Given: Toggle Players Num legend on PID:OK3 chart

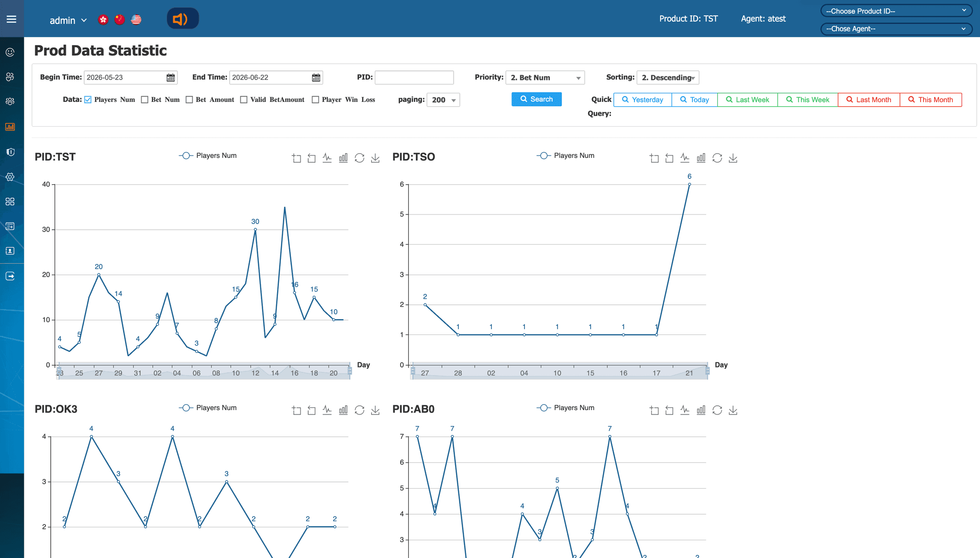Looking at the screenshot, I should coord(208,408).
